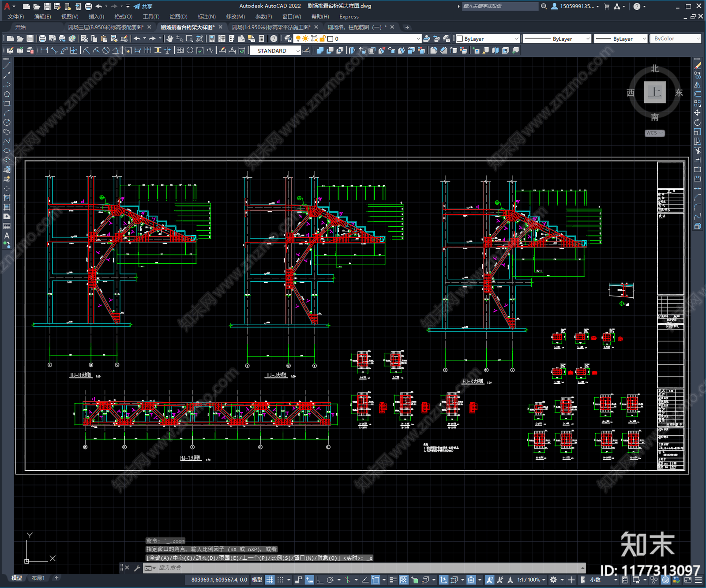Toggle object snap in status bar

(x=376, y=580)
